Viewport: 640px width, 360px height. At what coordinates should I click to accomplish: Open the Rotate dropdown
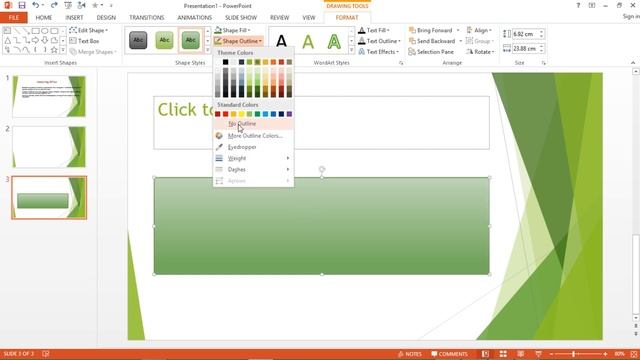[480, 52]
